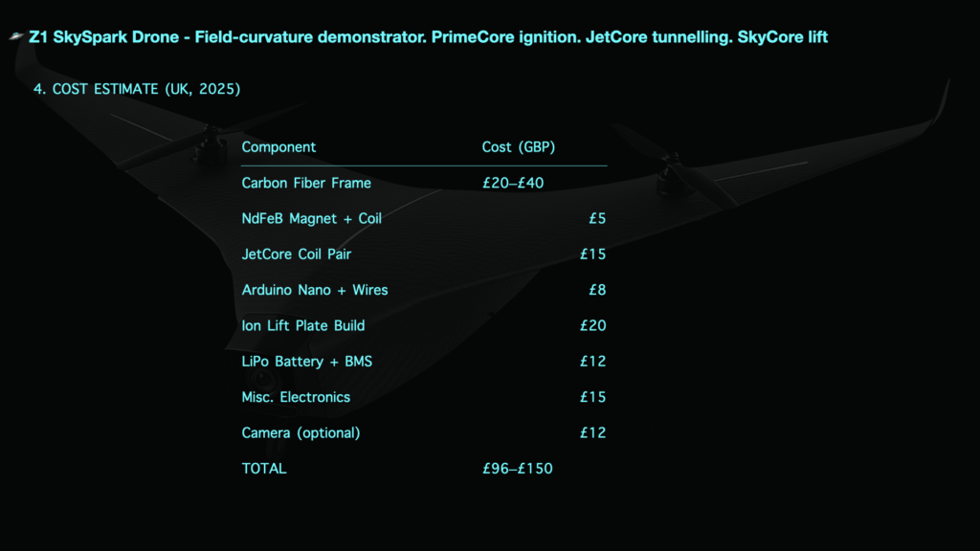The image size is (980, 551).
Task: Select the LiPo Battery + BMS entry
Action: point(307,361)
